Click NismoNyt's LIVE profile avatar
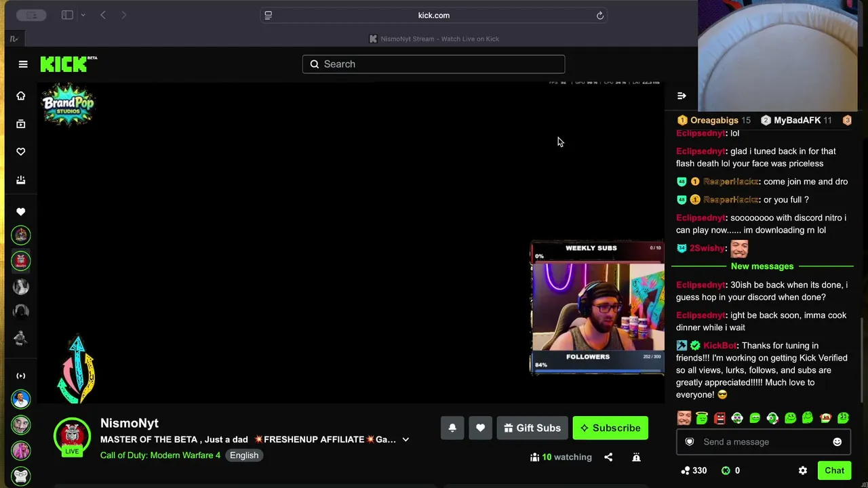 (72, 436)
